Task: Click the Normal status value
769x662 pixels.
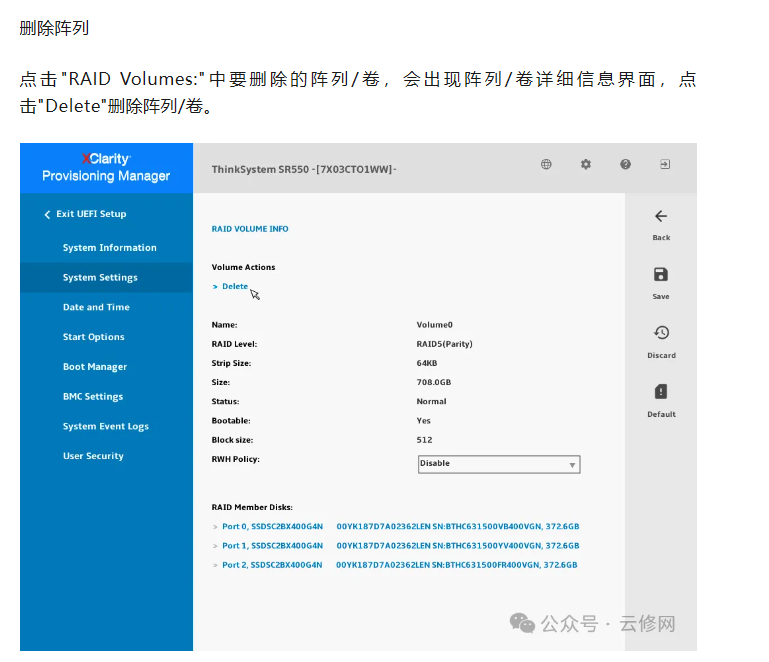Action: 431,402
